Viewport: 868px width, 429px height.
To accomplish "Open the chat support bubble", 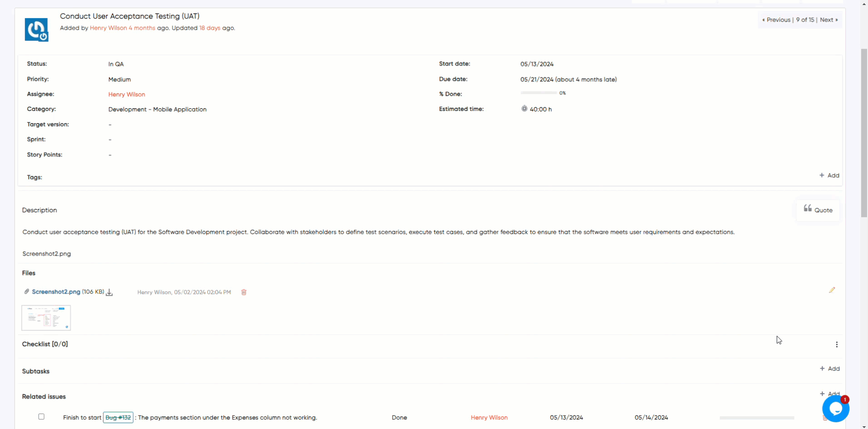I will pyautogui.click(x=835, y=409).
